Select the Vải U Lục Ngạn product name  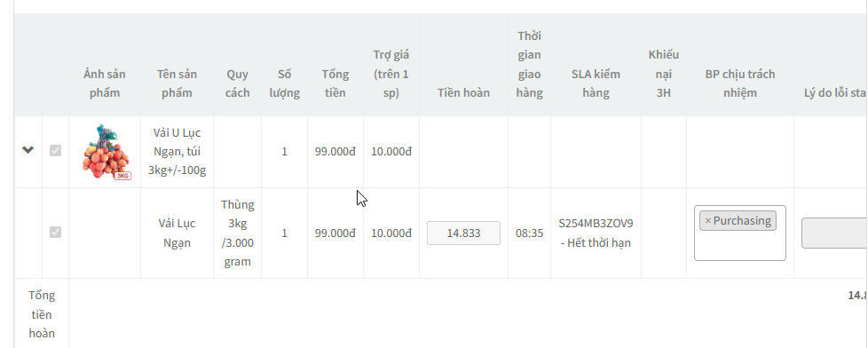pyautogui.click(x=177, y=151)
